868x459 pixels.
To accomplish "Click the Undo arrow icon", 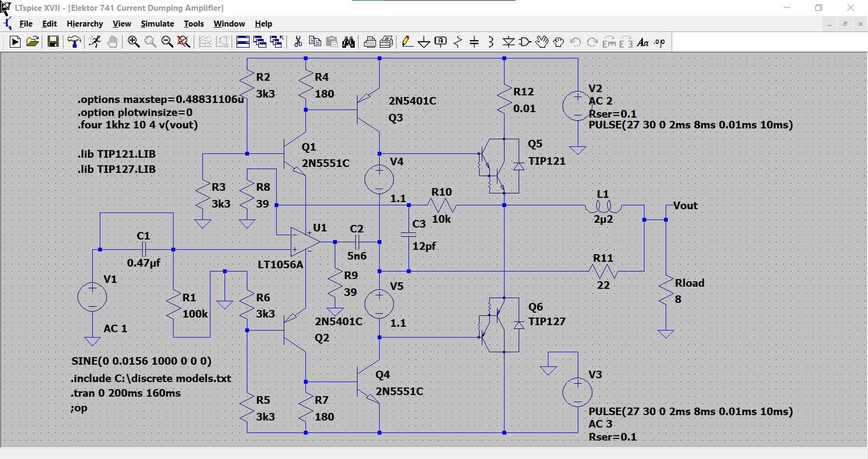I will click(576, 42).
